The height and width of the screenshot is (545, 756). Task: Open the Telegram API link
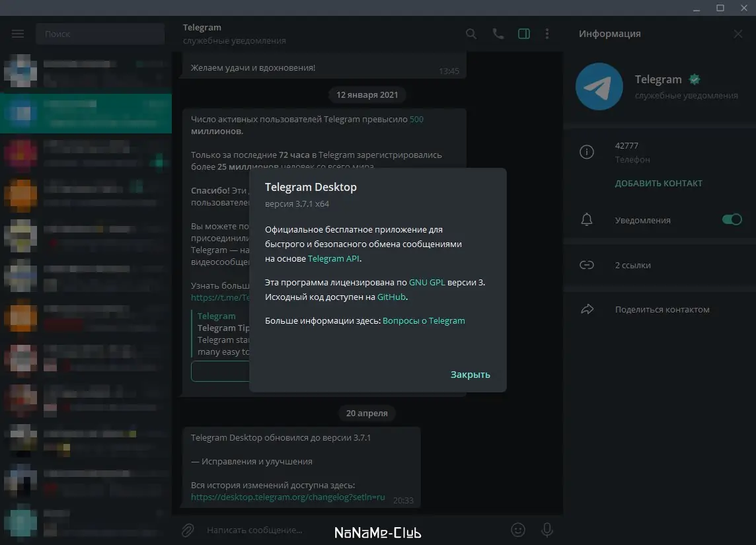pyautogui.click(x=334, y=258)
